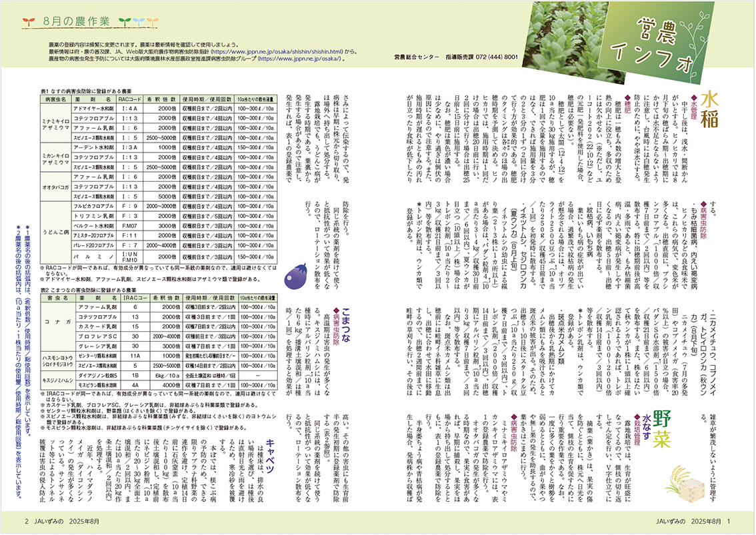Open the www.jppn.ne.jp/osaka/ URL
The width and height of the screenshot is (756, 535).
tap(300, 59)
